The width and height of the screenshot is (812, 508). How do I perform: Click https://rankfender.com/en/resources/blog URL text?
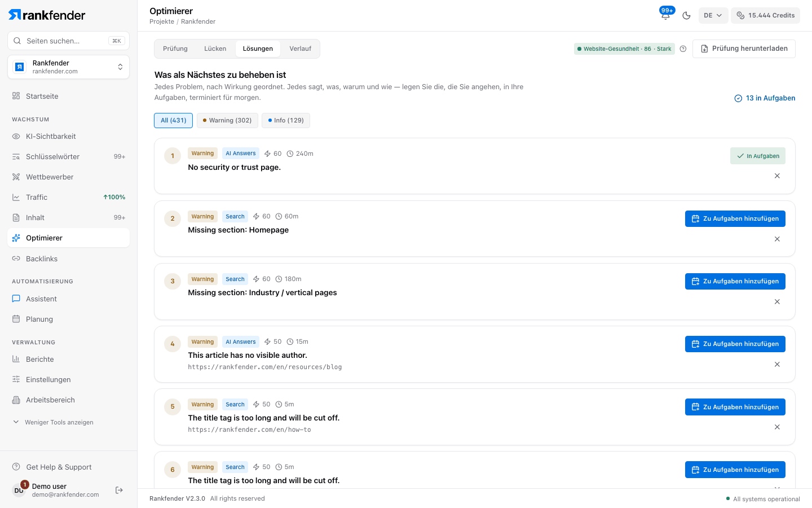(x=265, y=367)
